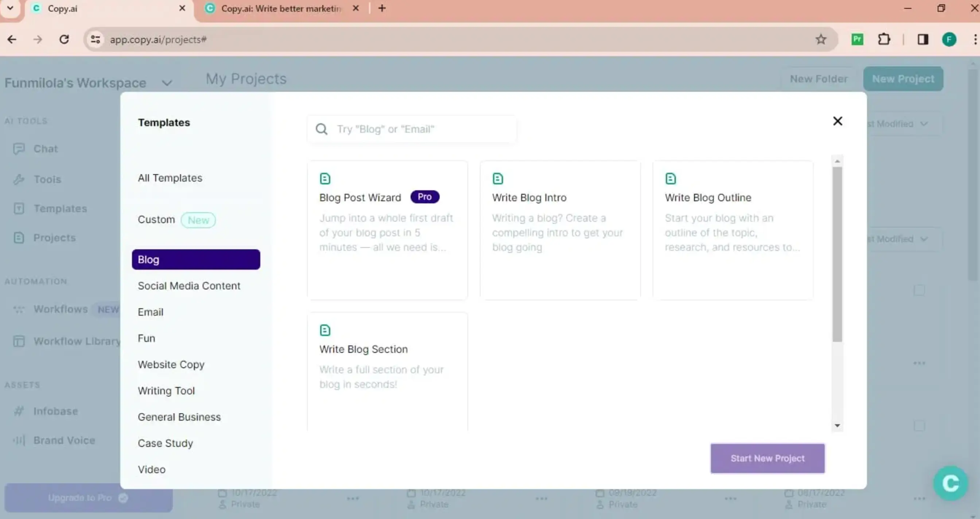Choose the Blog Post Wizard template title

tap(360, 197)
